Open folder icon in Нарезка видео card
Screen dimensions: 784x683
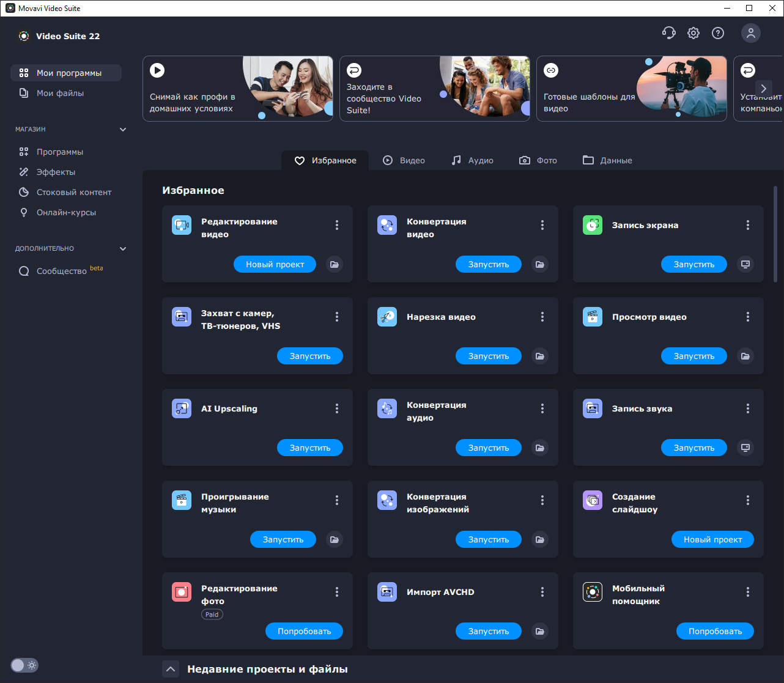coord(540,356)
